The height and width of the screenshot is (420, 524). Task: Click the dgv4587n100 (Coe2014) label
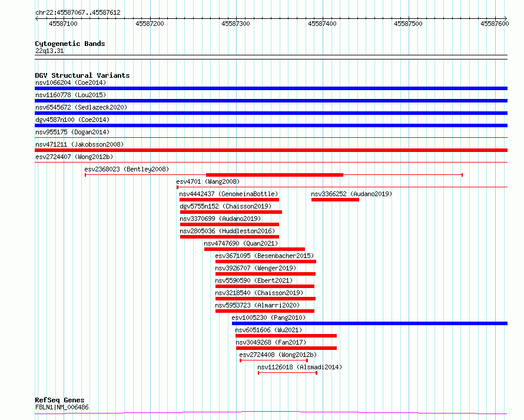(72, 120)
